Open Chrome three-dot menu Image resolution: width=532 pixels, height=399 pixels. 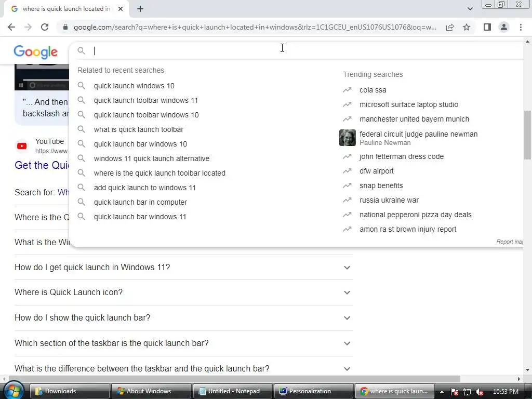pos(521,27)
